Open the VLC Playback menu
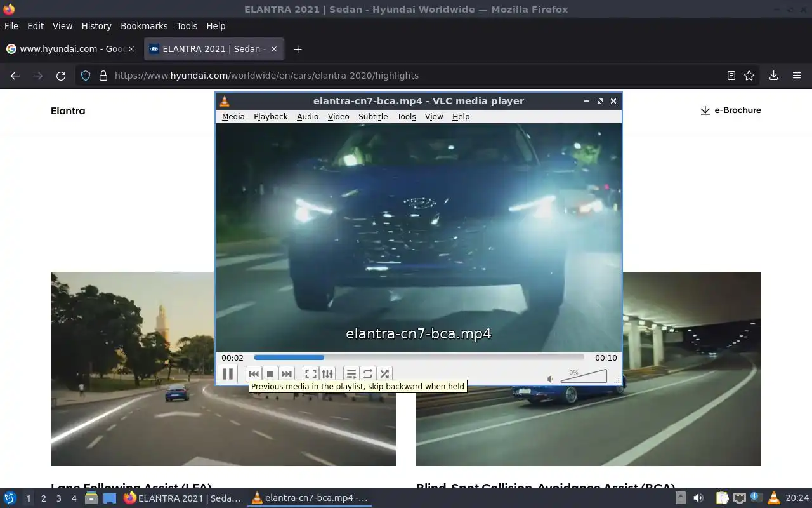Image resolution: width=812 pixels, height=508 pixels. [x=271, y=117]
